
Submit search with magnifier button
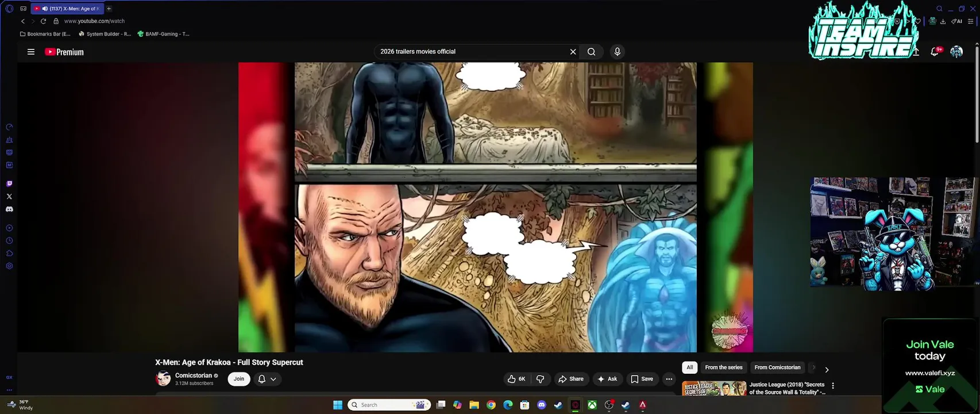click(591, 52)
